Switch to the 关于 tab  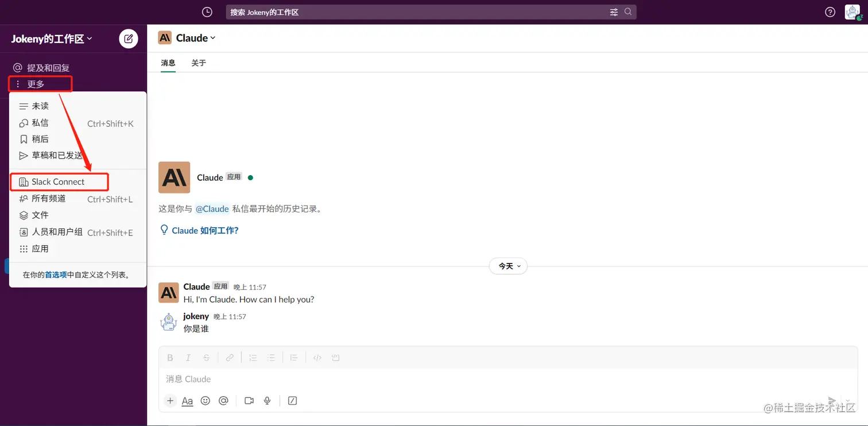pos(199,63)
